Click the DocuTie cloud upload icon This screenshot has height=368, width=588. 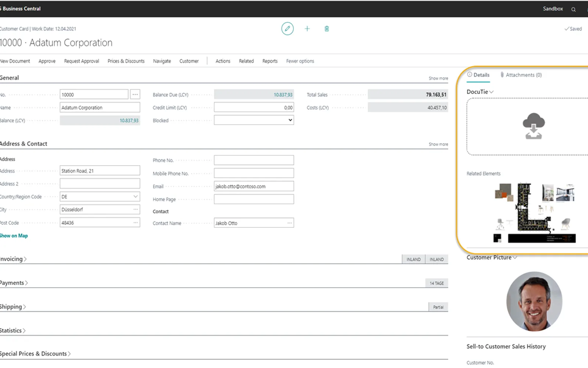(x=534, y=126)
